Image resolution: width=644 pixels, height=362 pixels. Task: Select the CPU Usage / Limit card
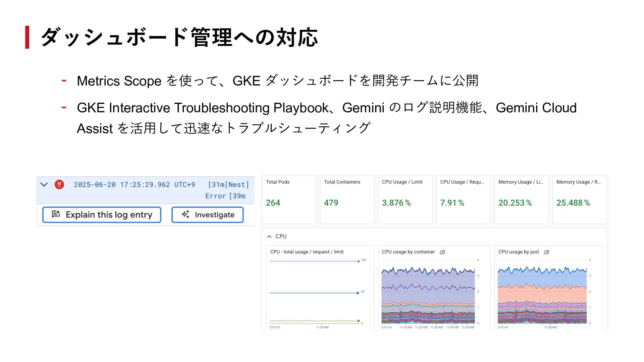[x=405, y=199]
